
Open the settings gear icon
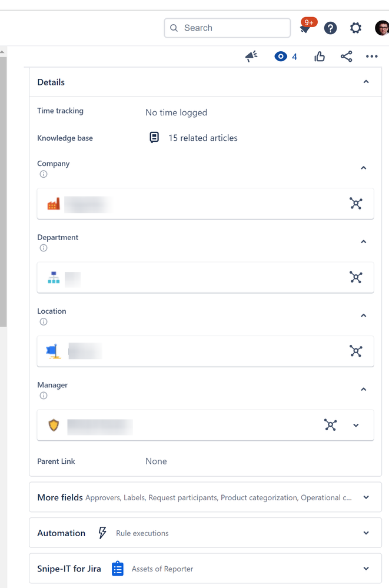point(355,28)
